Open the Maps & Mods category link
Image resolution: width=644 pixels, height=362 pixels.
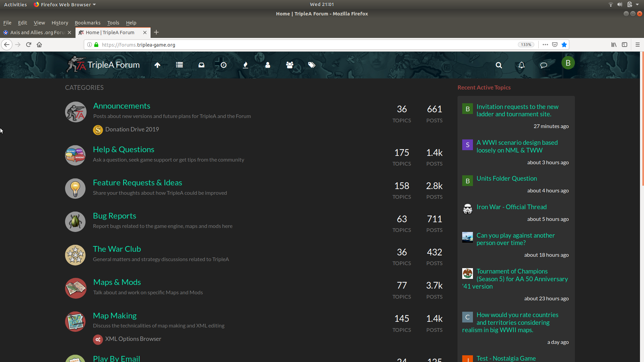click(x=117, y=282)
